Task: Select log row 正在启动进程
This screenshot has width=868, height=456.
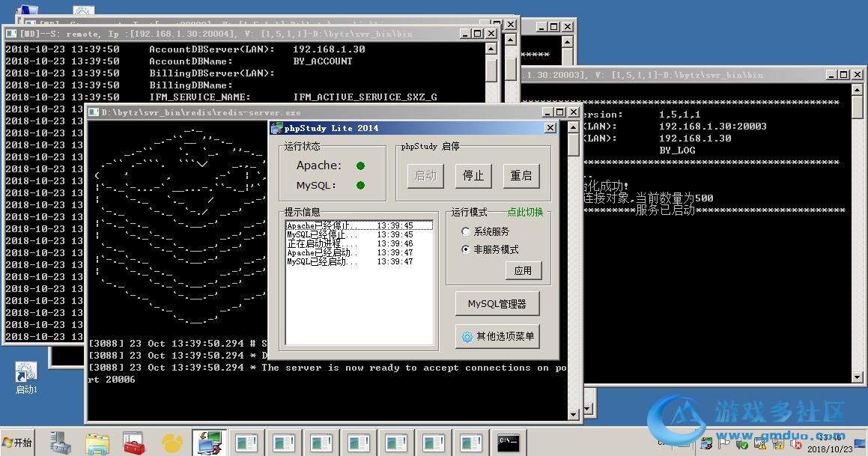Action: (359, 243)
